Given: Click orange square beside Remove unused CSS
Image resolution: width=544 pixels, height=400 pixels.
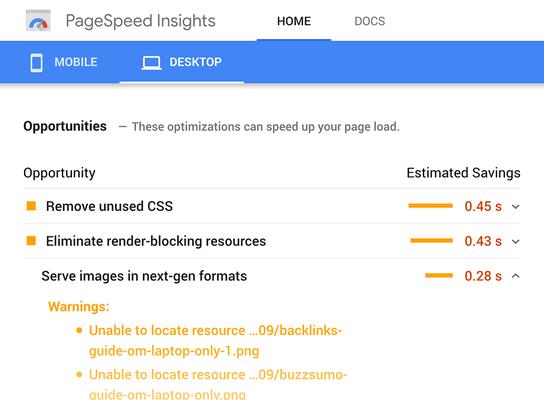Looking at the screenshot, I should 31,206.
